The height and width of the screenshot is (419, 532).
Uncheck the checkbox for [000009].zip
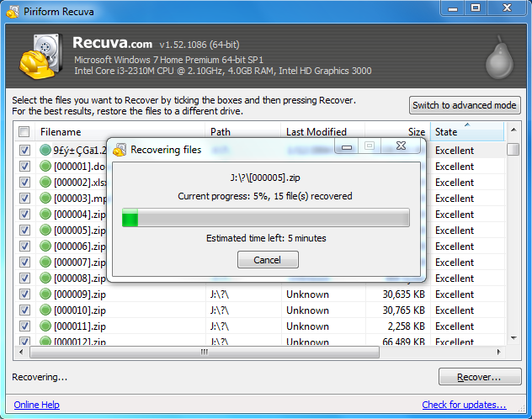[24, 294]
